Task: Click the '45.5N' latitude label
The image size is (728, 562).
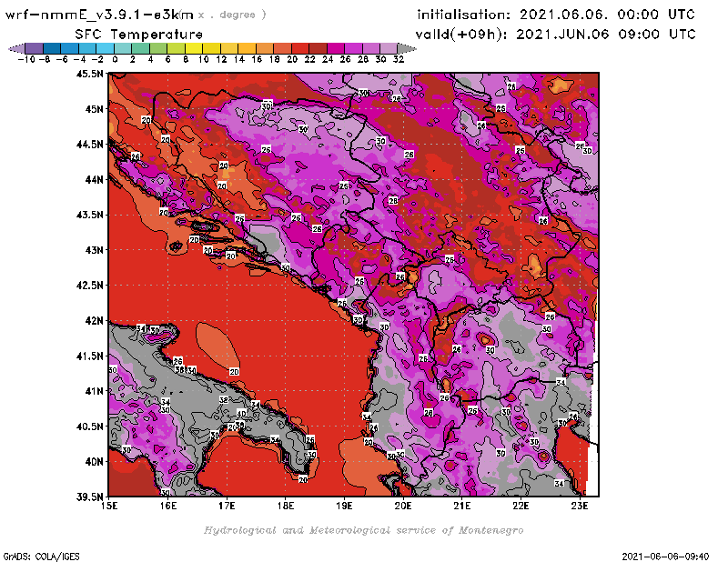Action: [x=89, y=74]
